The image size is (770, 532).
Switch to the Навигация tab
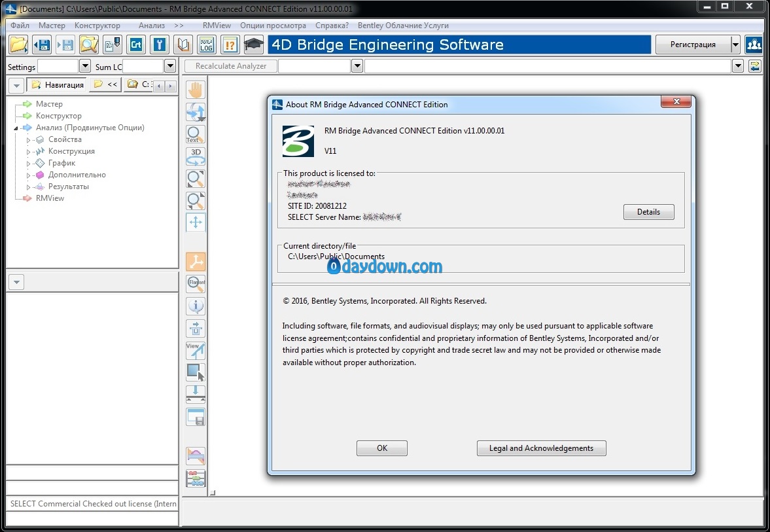click(57, 85)
